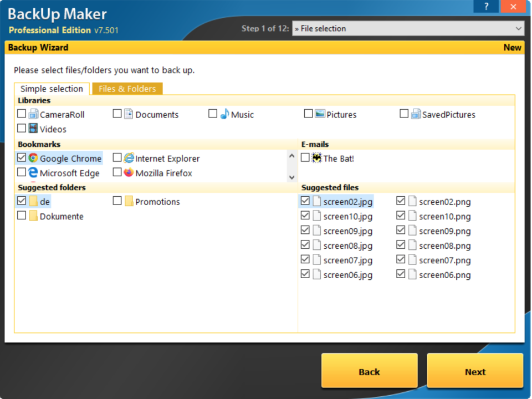Click the Internet Explorer icon
This screenshot has width=532, height=399.
(129, 158)
